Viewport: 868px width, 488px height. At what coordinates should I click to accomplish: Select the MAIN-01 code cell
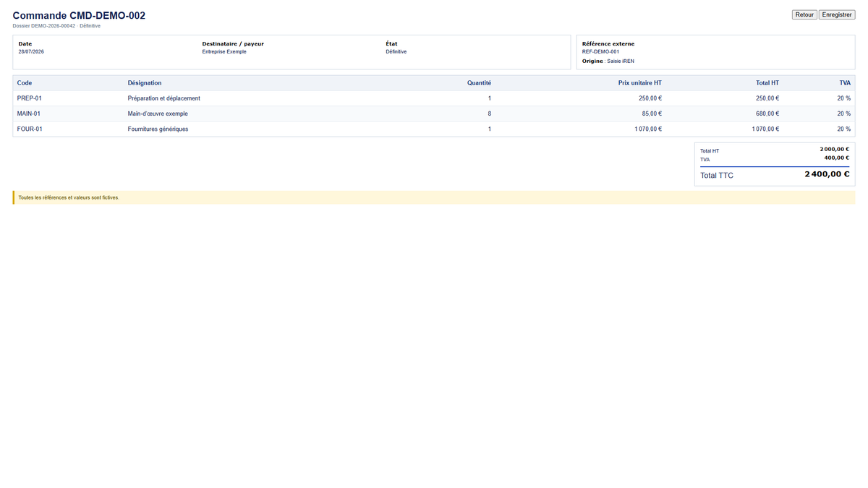[x=29, y=114]
